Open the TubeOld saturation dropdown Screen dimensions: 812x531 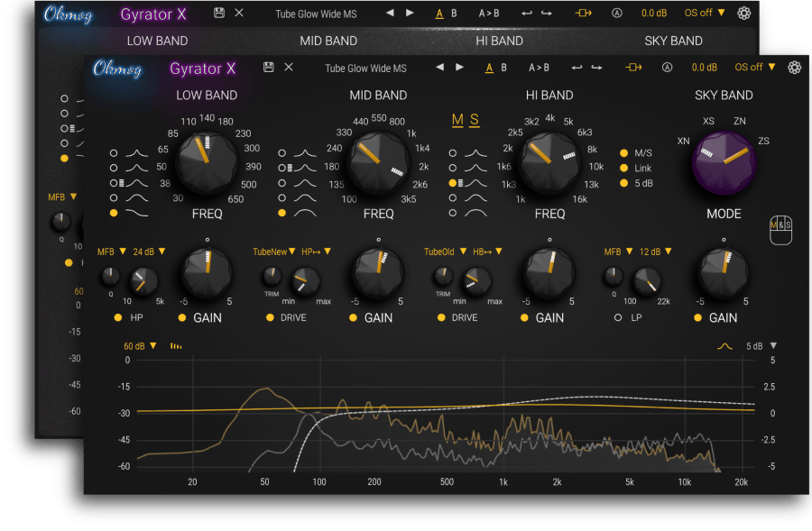(445, 252)
